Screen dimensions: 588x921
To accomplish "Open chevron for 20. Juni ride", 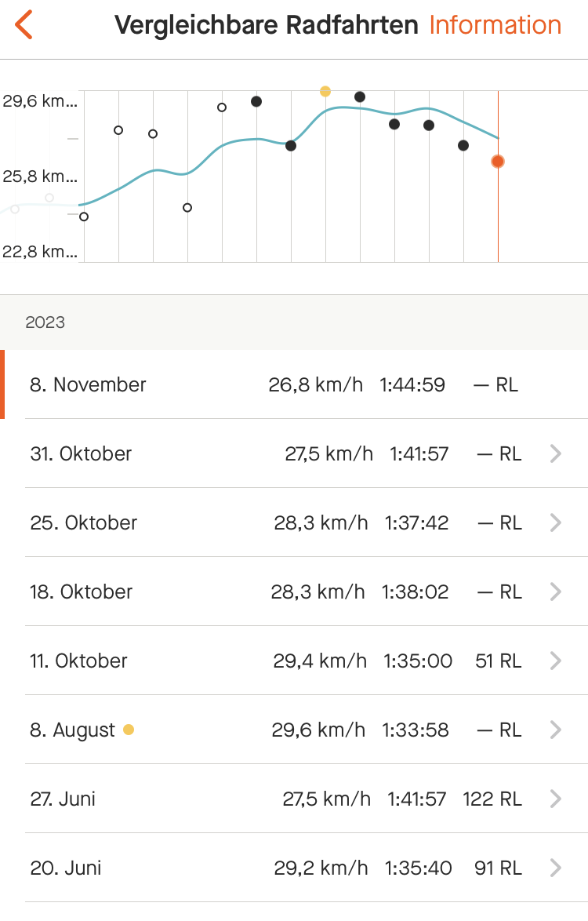I will coord(556,868).
